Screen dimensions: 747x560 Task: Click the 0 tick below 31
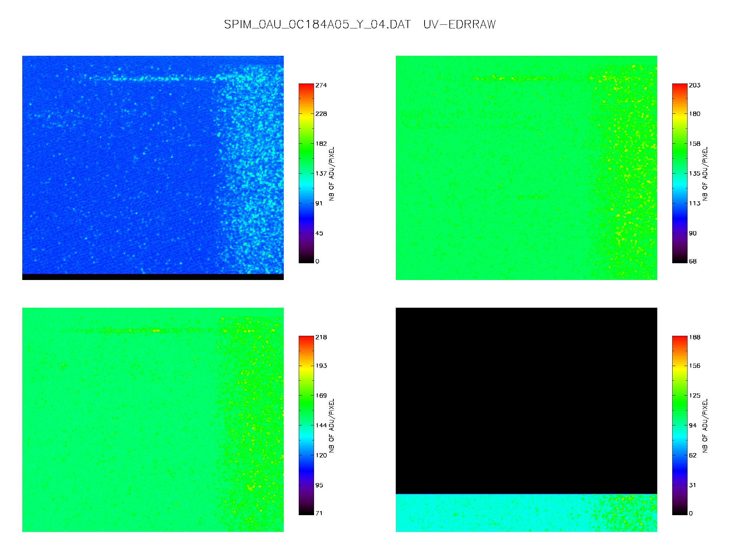pos(691,513)
